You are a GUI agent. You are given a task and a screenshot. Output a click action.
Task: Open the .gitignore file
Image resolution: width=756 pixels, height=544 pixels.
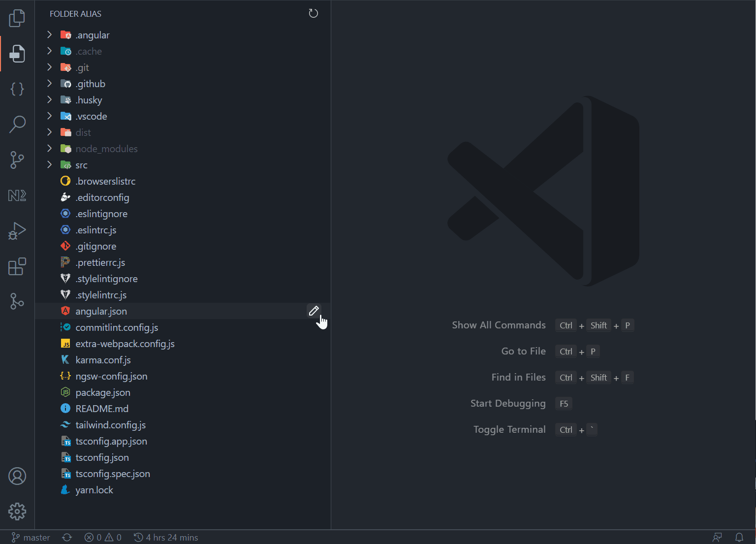coord(183,246)
